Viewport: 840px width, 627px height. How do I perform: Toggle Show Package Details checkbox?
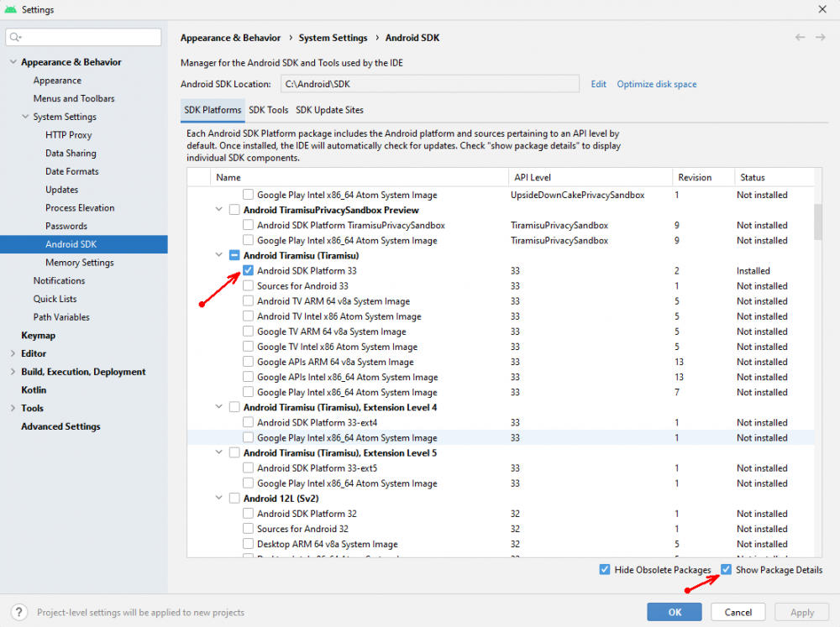coord(726,570)
